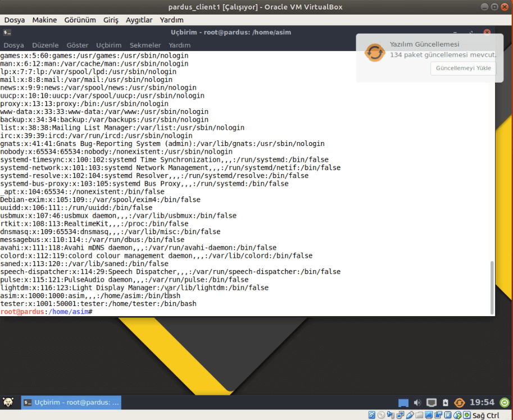The height and width of the screenshot is (420, 513).
Task: Click the line starting with 'rtkit:x:108:113'
Action: tap(94, 223)
